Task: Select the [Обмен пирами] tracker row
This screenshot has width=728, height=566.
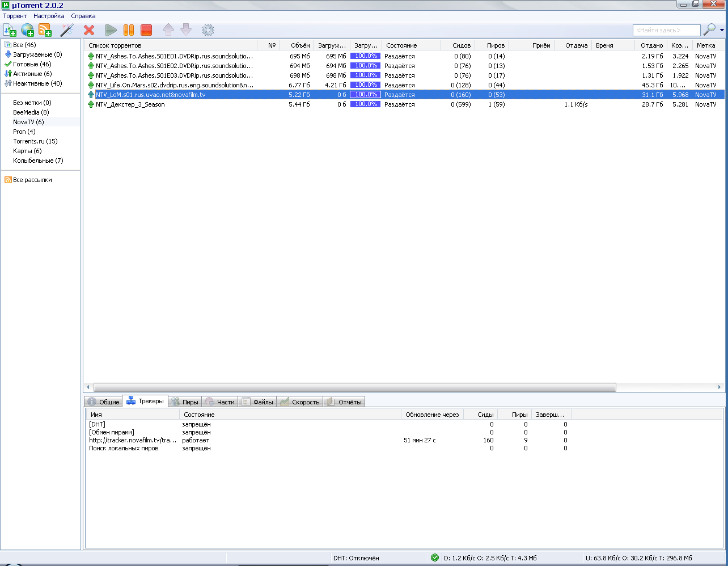Action: [x=328, y=432]
